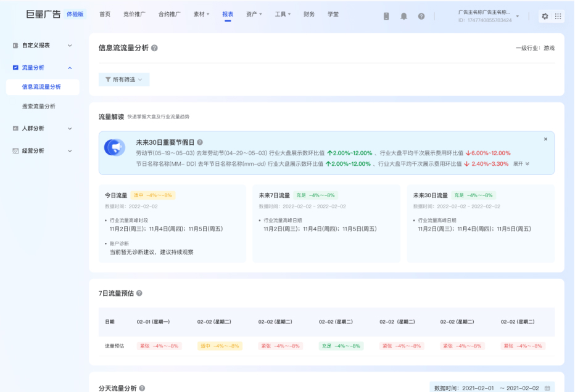Click the 紧张 tag under 02-01

coord(159,346)
